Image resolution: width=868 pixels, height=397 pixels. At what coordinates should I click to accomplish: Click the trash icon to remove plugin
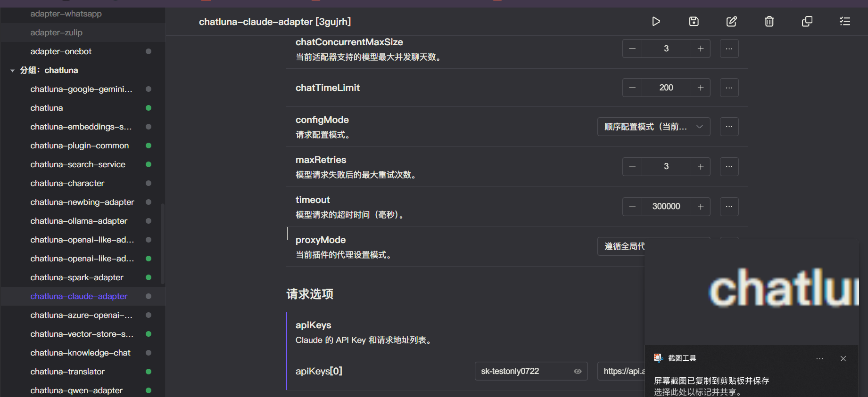tap(769, 22)
